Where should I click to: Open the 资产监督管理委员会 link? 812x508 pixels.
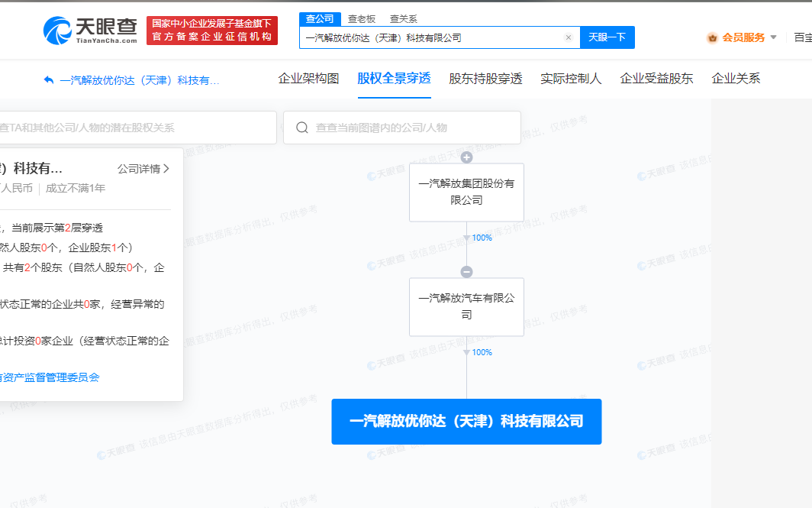click(50, 377)
